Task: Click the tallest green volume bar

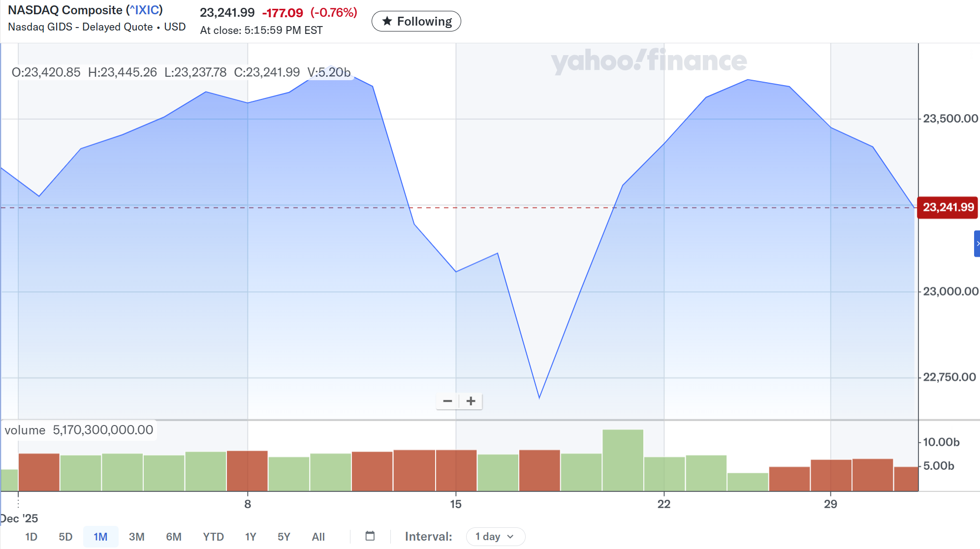Action: [623, 460]
